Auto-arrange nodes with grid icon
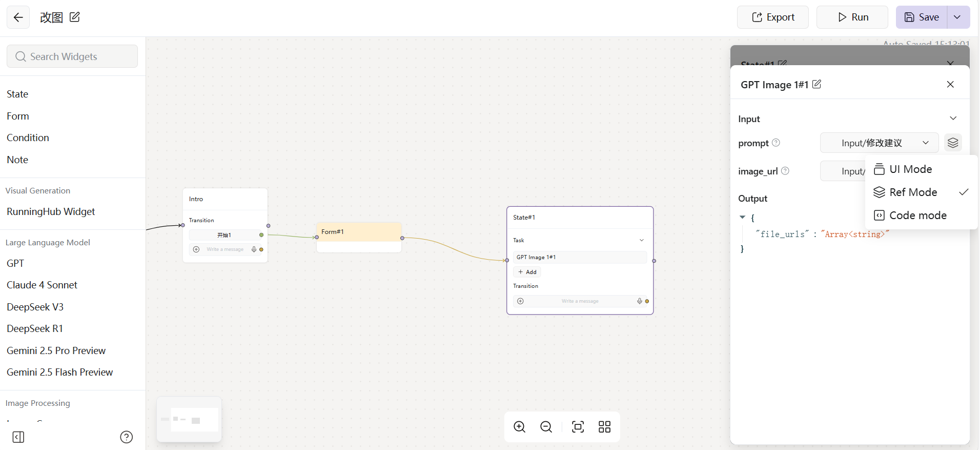The width and height of the screenshot is (980, 450). (604, 427)
